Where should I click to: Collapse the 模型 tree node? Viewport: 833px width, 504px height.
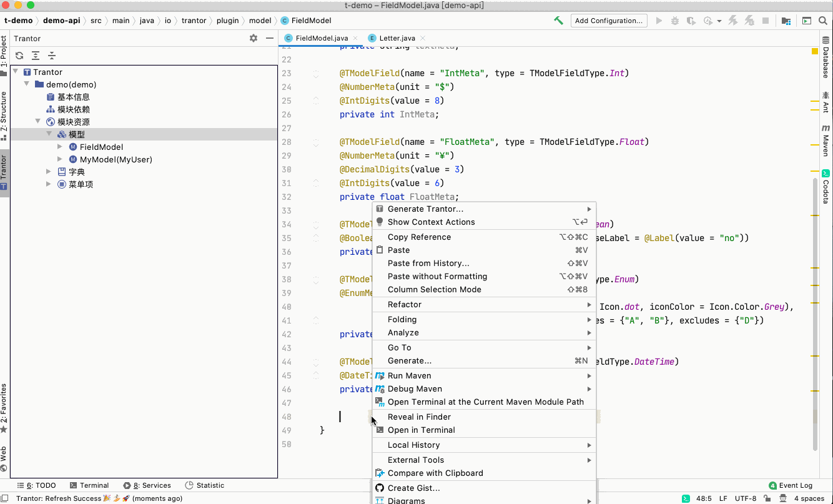click(49, 134)
